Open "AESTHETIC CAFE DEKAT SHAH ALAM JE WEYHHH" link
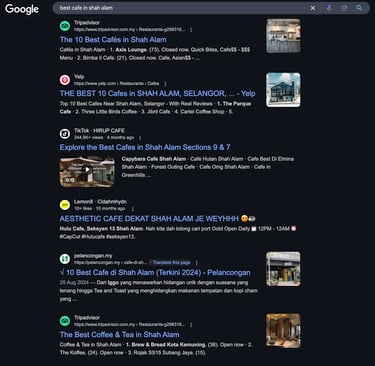Viewport: 375px width, 366px height. click(158, 219)
